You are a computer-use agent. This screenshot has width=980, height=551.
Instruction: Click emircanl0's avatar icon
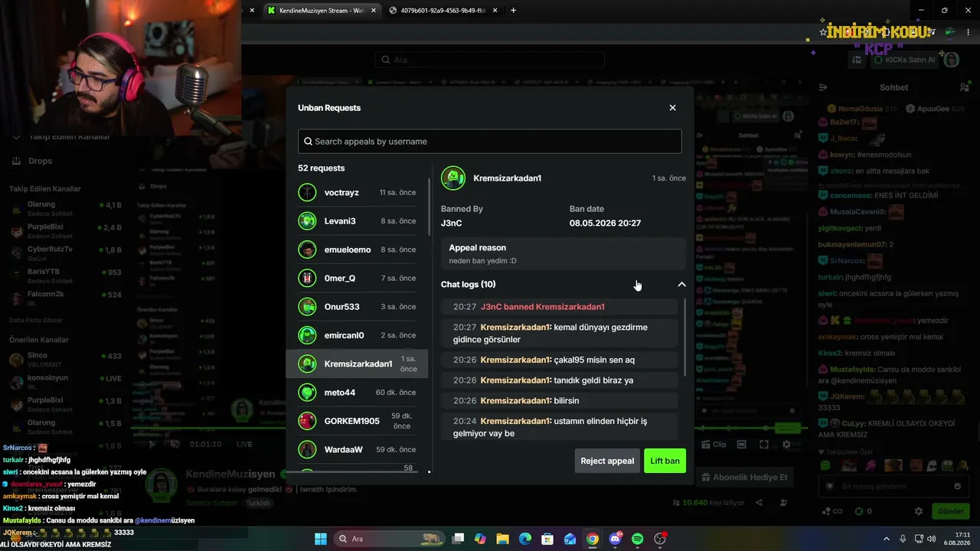[307, 335]
